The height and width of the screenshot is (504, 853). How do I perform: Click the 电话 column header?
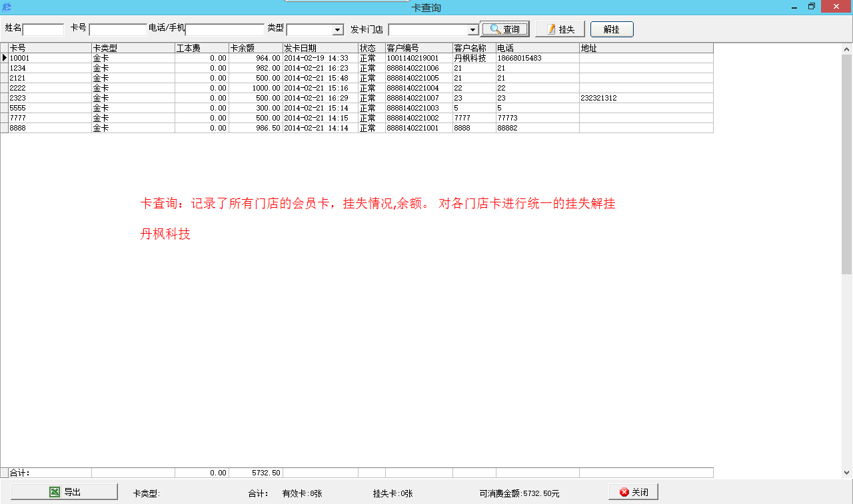[538, 48]
